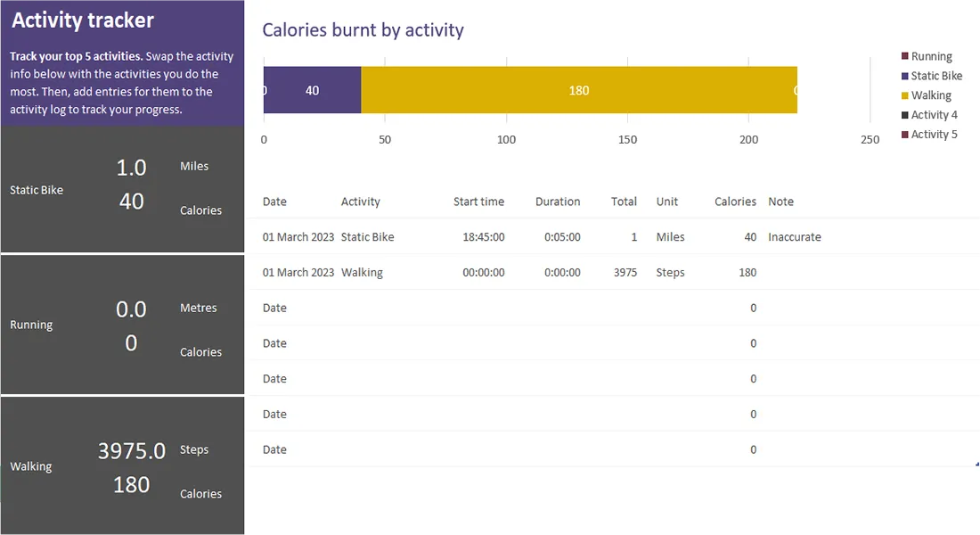
Task: Click the 01 March 2023 Static Bike date cell
Action: [x=296, y=237]
